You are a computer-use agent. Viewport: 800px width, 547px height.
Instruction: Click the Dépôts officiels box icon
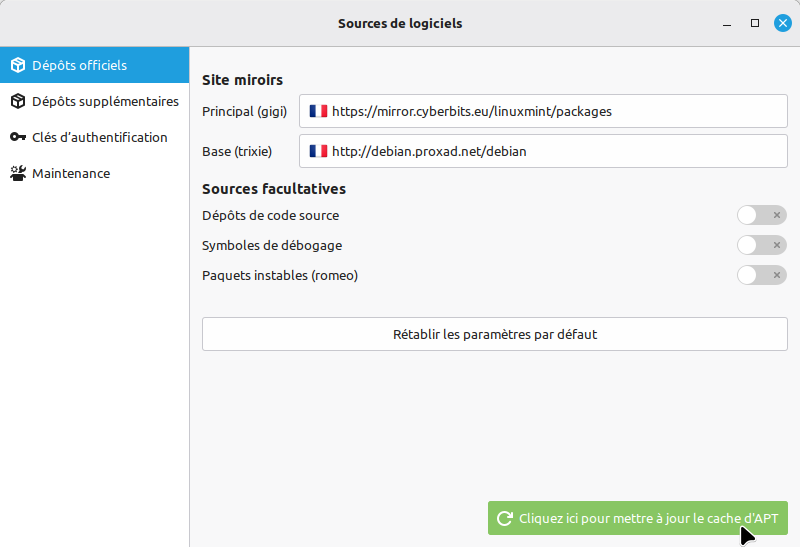click(x=18, y=66)
